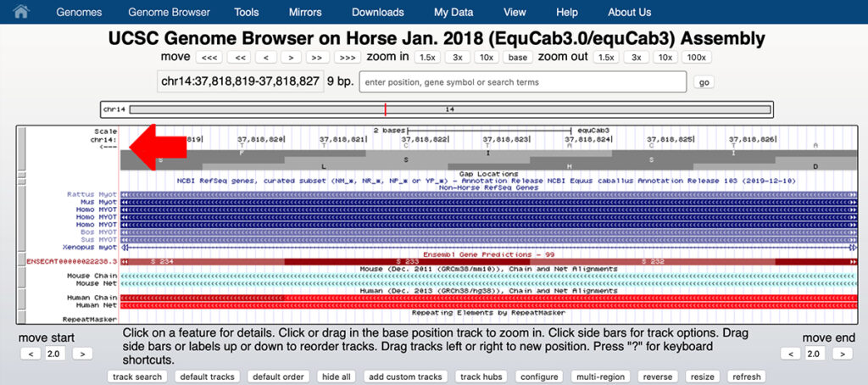Select the Rattus Myot track label
This screenshot has width=868, height=385.
92,194
